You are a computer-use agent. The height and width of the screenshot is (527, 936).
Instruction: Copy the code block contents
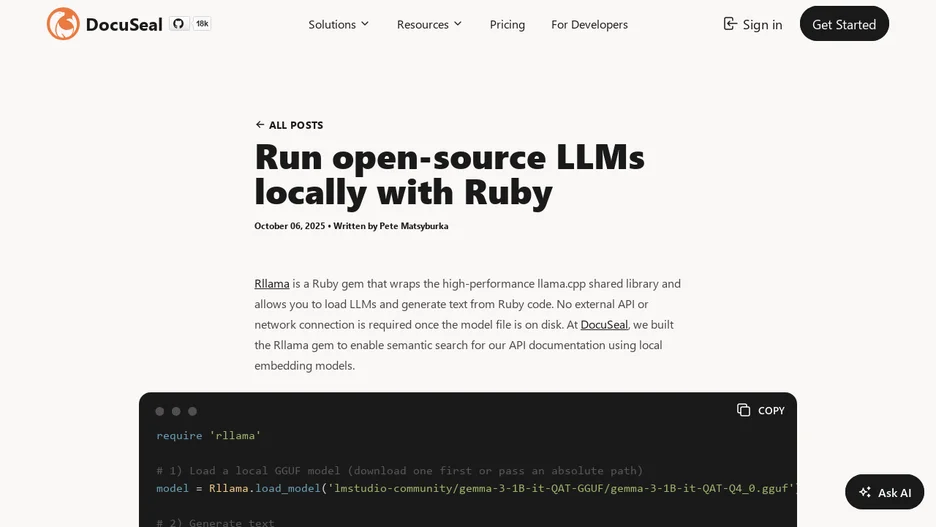click(760, 410)
